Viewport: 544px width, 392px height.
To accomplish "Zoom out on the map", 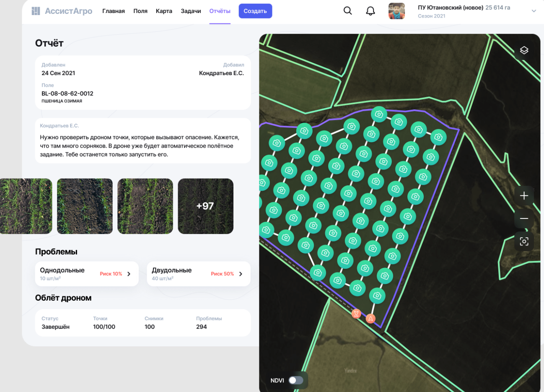I will pyautogui.click(x=524, y=218).
